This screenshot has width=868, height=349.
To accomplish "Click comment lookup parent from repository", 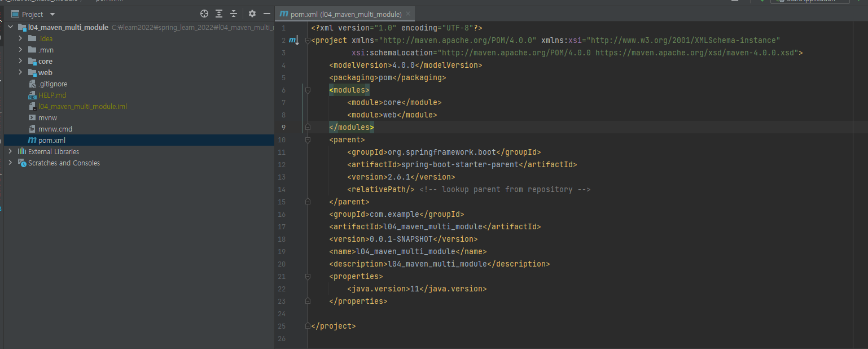I will (505, 189).
